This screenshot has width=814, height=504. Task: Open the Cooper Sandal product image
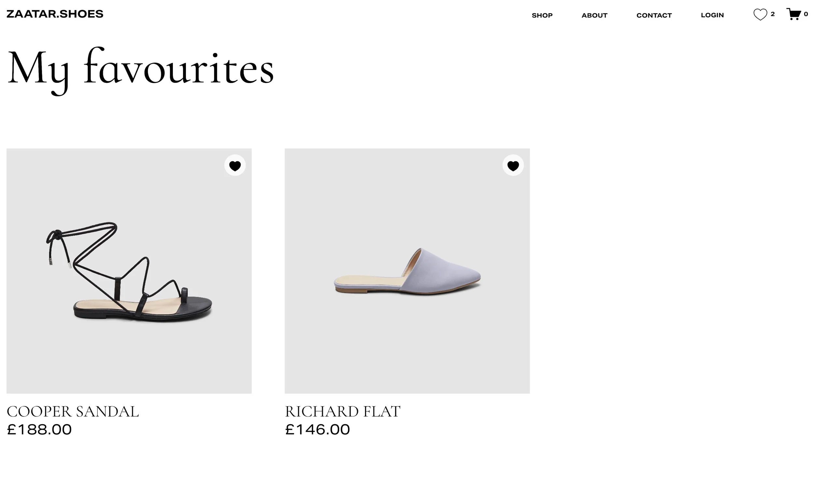point(129,271)
